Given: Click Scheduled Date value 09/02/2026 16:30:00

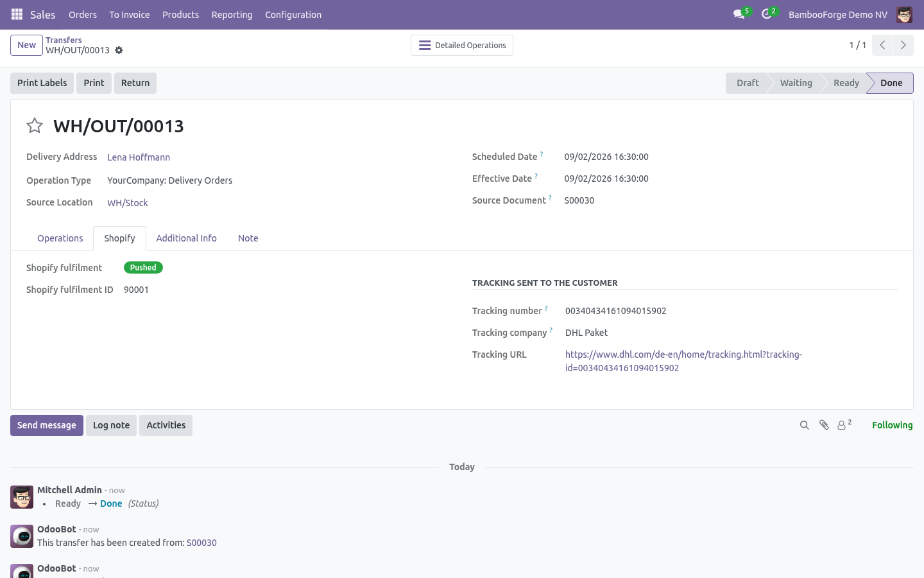Looking at the screenshot, I should pos(606,157).
